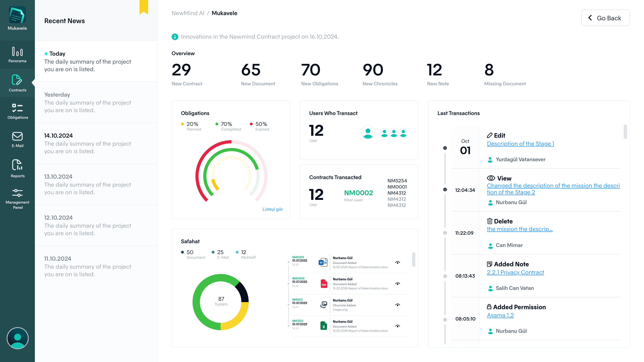Image resolution: width=644 pixels, height=362 pixels.
Task: Open the 2.2.1 Privacy Contract note link
Action: click(515, 272)
